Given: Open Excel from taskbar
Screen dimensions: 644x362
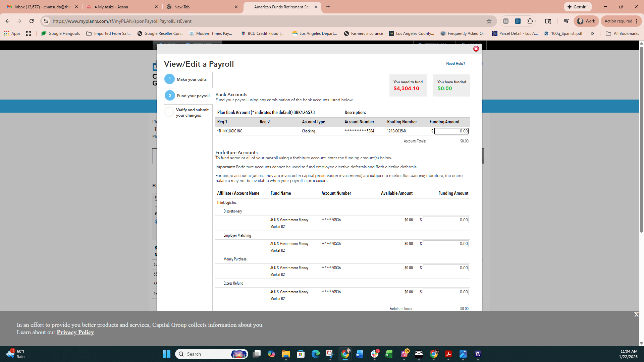Looking at the screenshot, I should pos(389,354).
